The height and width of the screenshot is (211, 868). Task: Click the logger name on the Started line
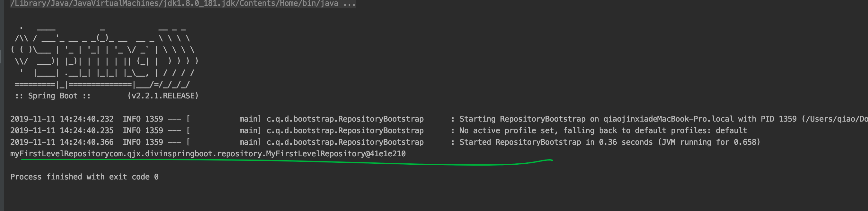345,142
